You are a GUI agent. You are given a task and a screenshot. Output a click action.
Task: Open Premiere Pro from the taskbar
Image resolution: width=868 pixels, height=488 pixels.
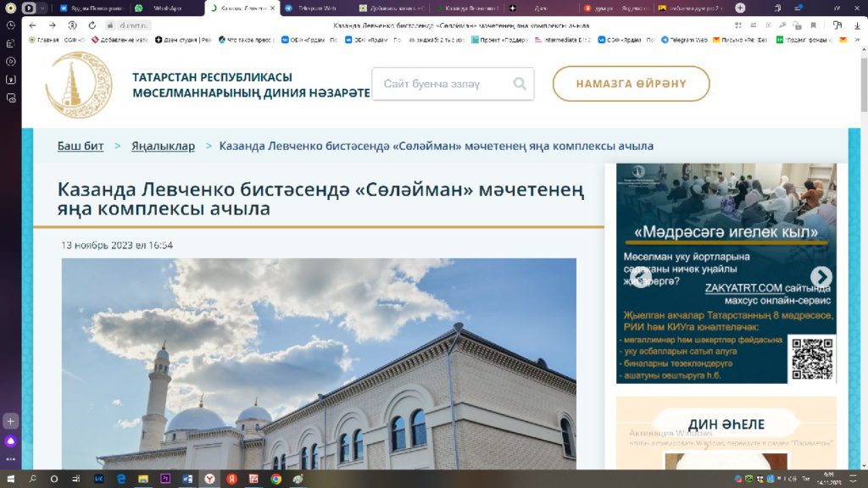click(x=165, y=479)
